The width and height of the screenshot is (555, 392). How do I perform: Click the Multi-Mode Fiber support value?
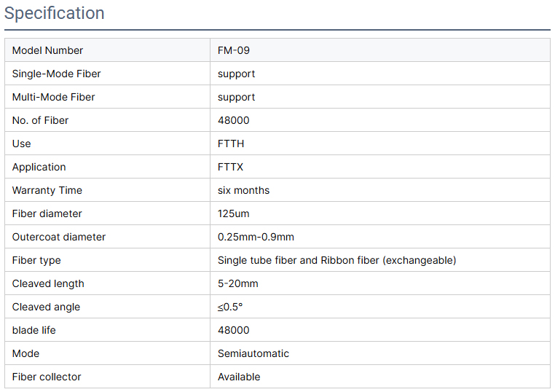[236, 98]
